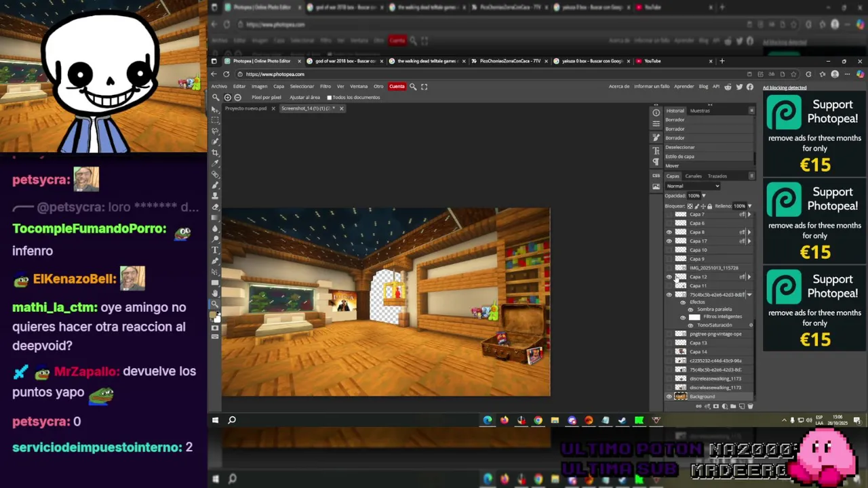868x488 pixels.
Task: Open the Capas panel options menu
Action: click(752, 176)
